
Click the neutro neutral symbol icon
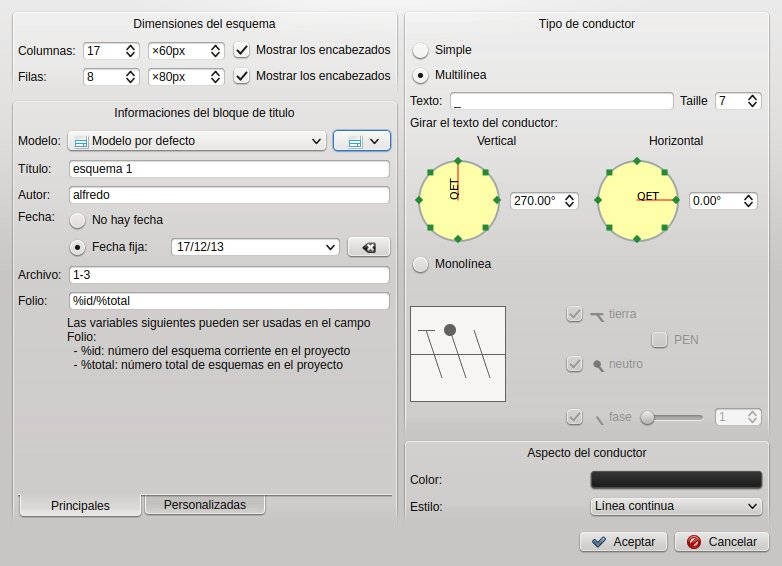[x=598, y=366]
